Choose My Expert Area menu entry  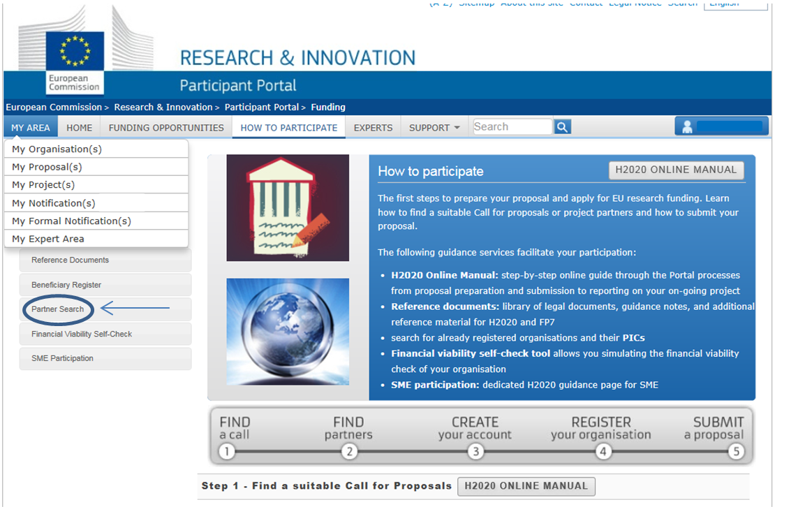(x=96, y=239)
